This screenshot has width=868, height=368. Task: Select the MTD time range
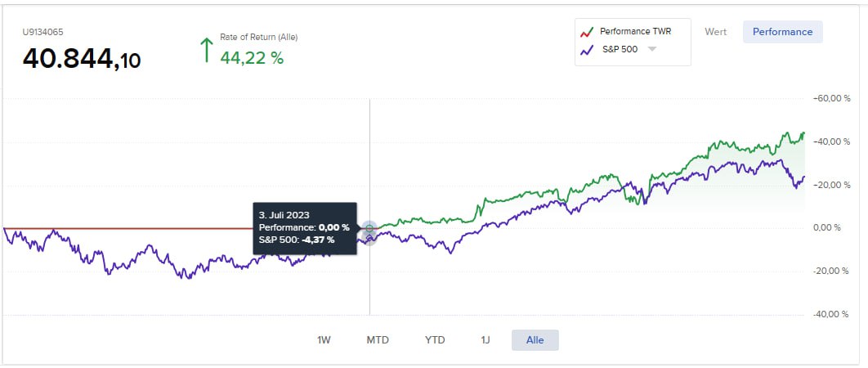378,340
